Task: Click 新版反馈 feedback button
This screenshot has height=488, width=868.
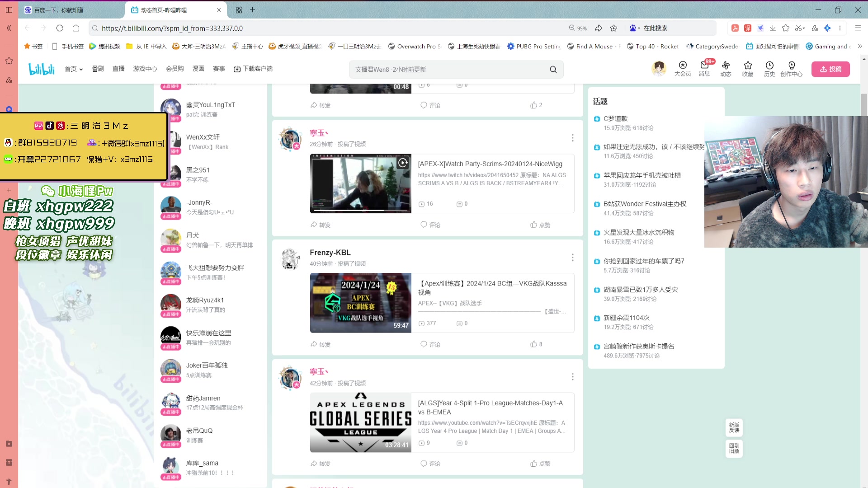Action: pos(734,427)
